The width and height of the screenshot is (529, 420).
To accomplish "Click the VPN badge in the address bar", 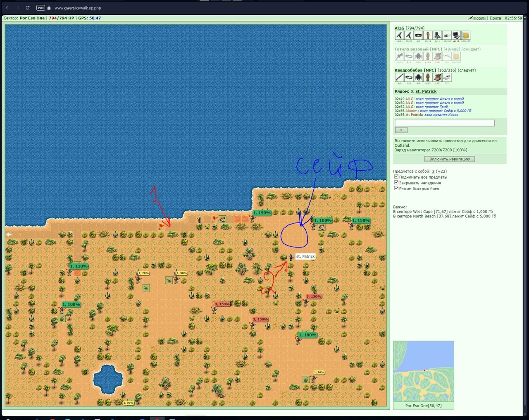I will click(x=41, y=8).
